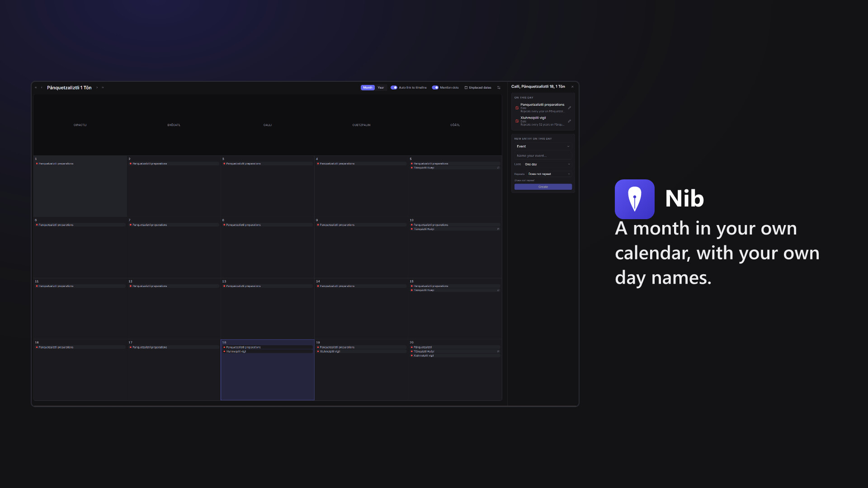Screen dimensions: 868x488
Task: Switch to Month view
Action: [368, 88]
